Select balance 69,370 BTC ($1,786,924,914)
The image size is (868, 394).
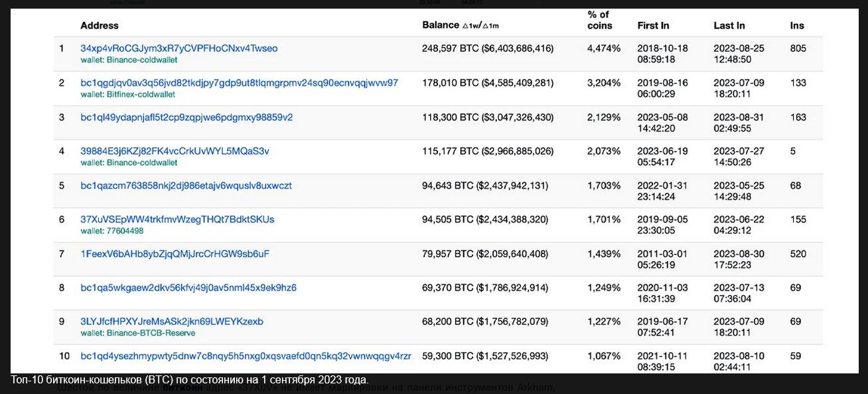[x=485, y=288]
